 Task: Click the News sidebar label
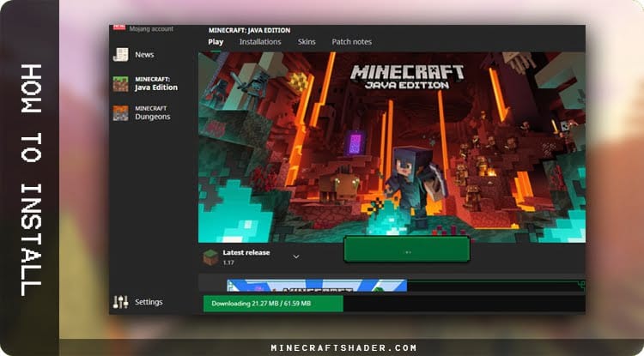144,55
